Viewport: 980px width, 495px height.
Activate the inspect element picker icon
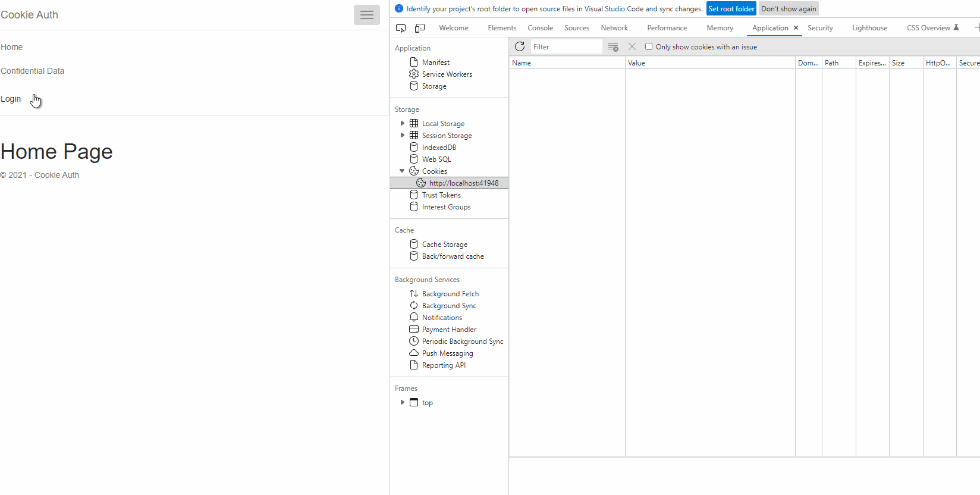coord(401,28)
